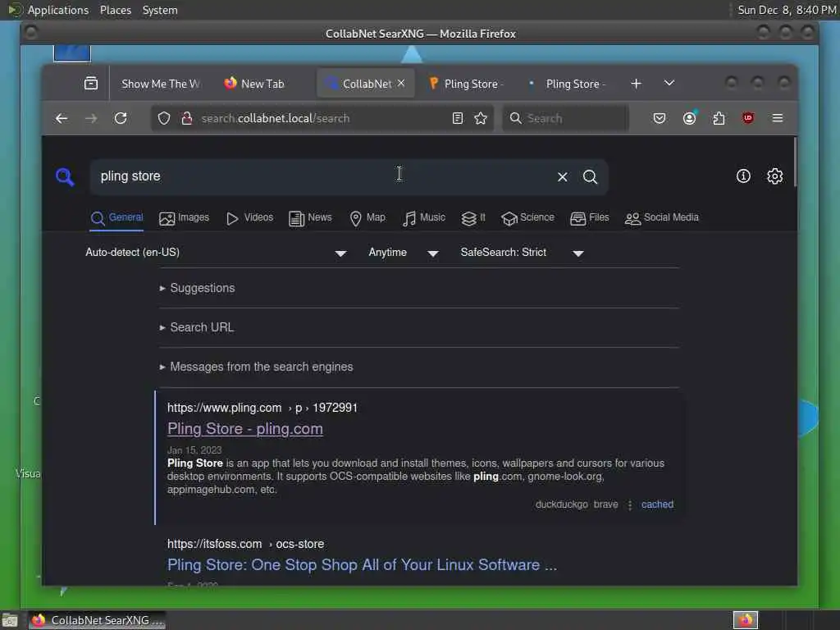This screenshot has height=630, width=840.
Task: Switch to Files category
Action: tap(589, 217)
